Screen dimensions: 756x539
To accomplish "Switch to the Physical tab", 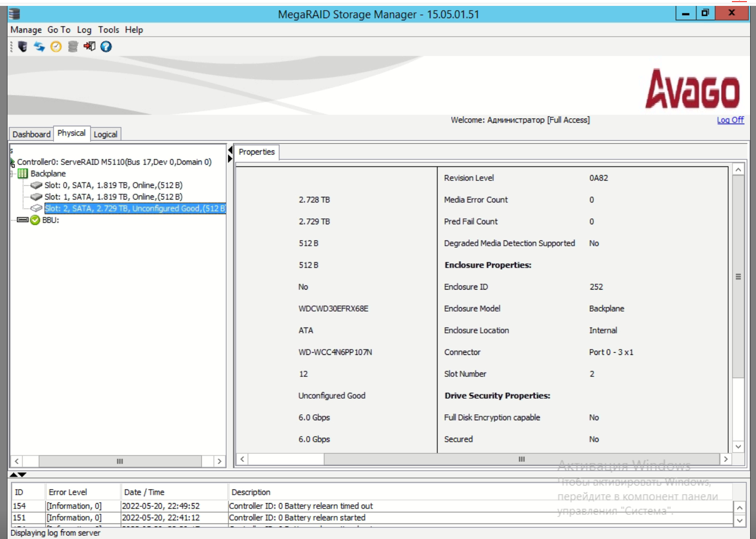I will coord(71,133).
